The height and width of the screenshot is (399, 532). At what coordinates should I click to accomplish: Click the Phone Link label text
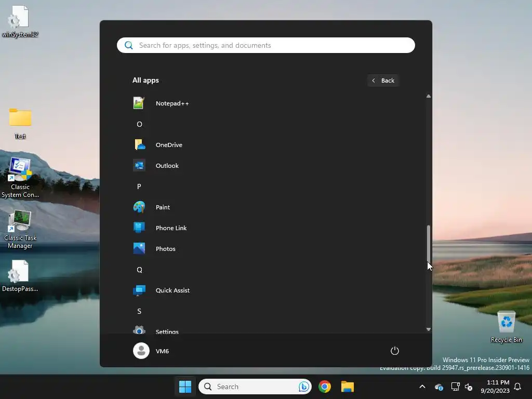coord(171,228)
